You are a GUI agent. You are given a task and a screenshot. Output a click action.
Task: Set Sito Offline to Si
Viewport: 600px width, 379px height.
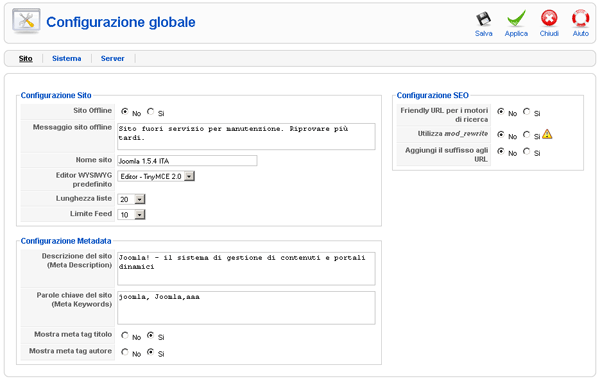(x=150, y=111)
